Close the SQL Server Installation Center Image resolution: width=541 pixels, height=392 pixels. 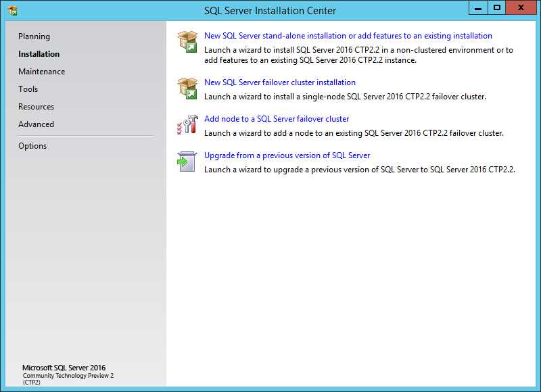(x=521, y=8)
